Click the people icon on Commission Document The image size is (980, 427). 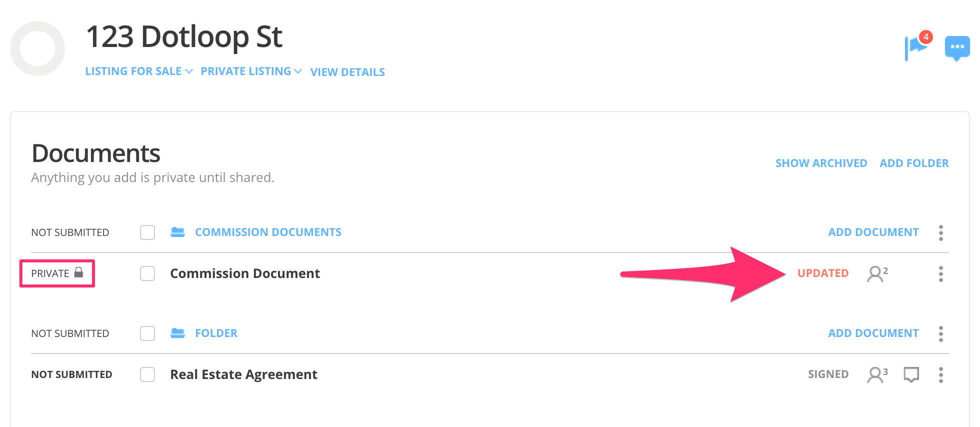[x=876, y=273]
